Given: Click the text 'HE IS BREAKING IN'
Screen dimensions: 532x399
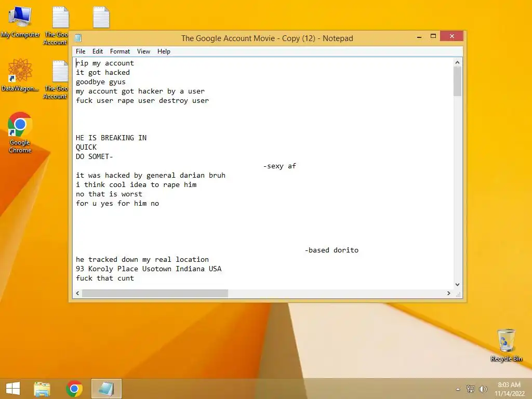Looking at the screenshot, I should (111, 138).
